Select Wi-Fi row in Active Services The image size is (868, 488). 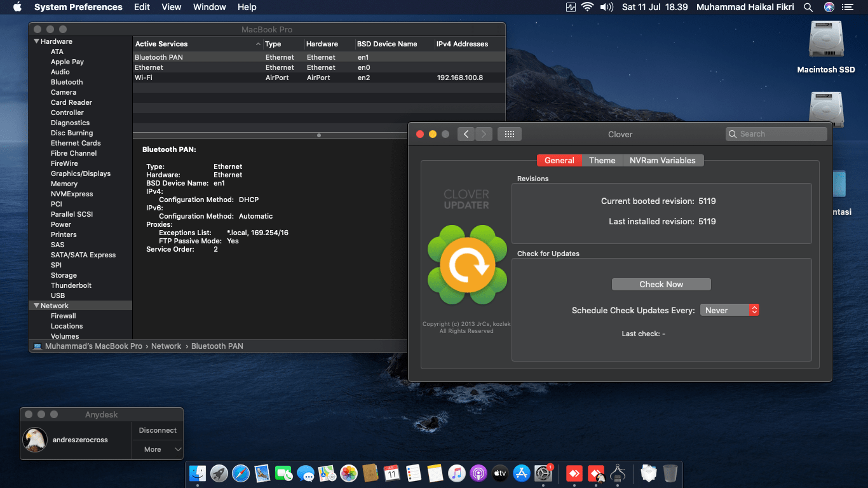[319, 78]
